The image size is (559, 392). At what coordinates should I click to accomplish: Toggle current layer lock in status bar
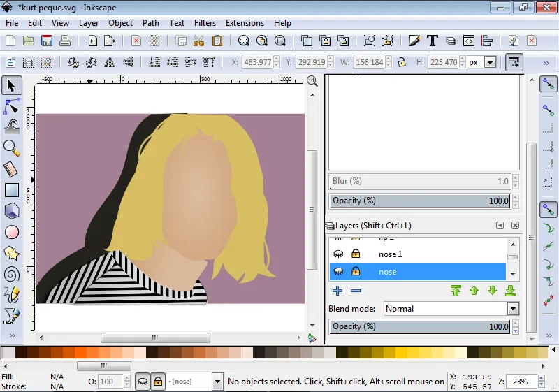158,382
